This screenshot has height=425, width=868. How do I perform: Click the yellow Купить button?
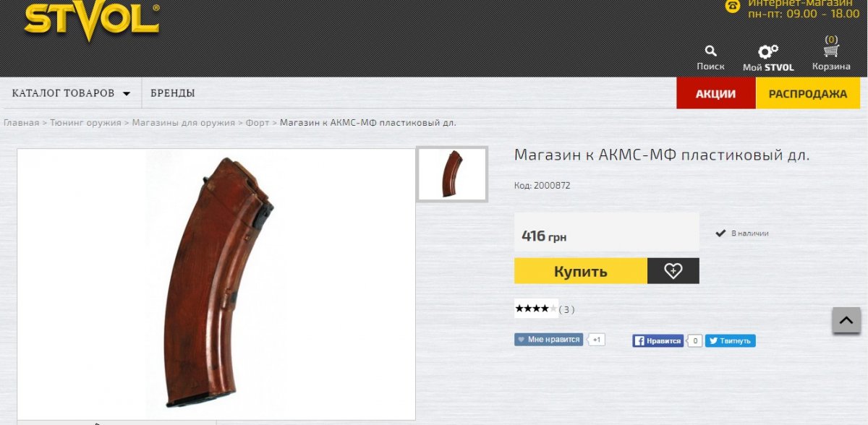pos(581,271)
